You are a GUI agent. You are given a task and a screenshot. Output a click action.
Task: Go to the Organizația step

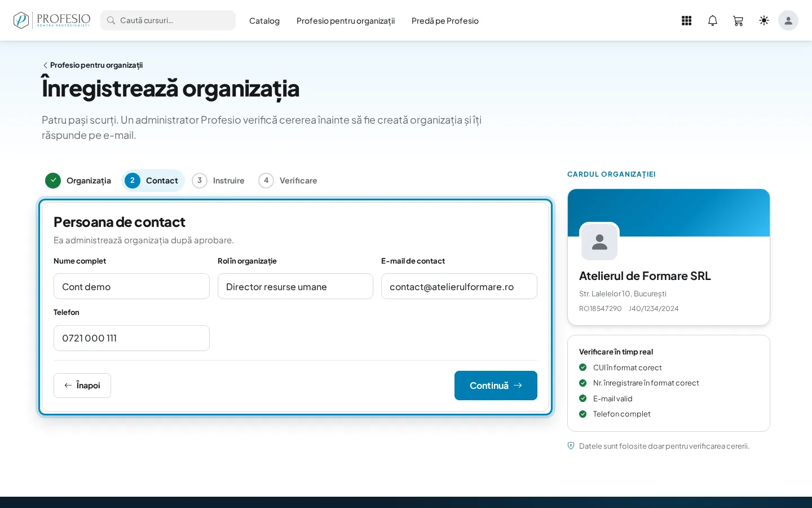pos(79,181)
